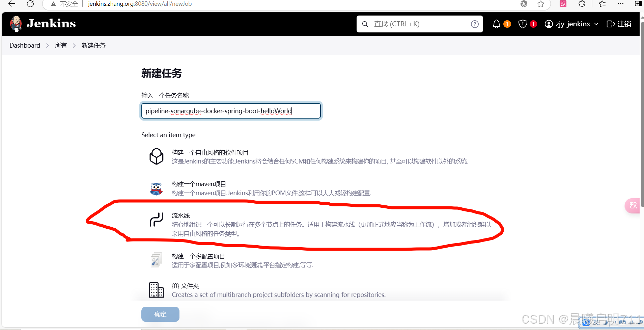644x330 pixels.
Task: Open notifications bell icon
Action: click(497, 24)
